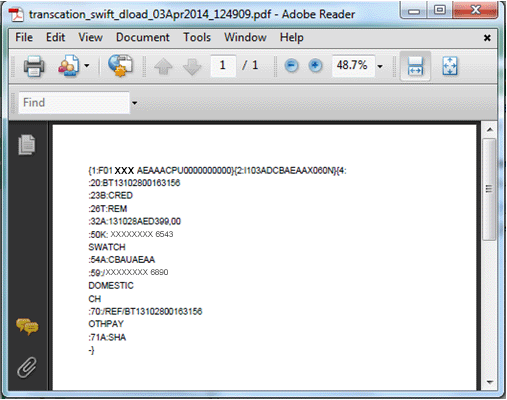The width and height of the screenshot is (507, 400).
Task: Minimize the Adobe Reader window
Action: [414, 11]
